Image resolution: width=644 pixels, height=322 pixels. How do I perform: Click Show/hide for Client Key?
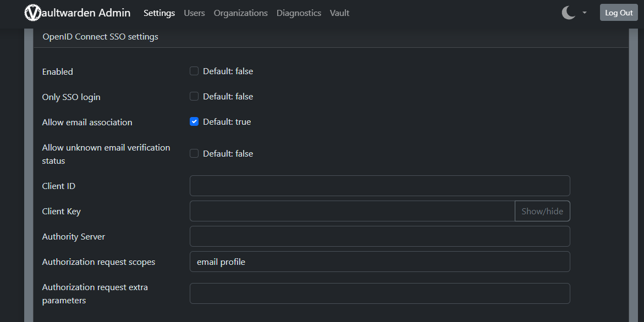[542, 211]
